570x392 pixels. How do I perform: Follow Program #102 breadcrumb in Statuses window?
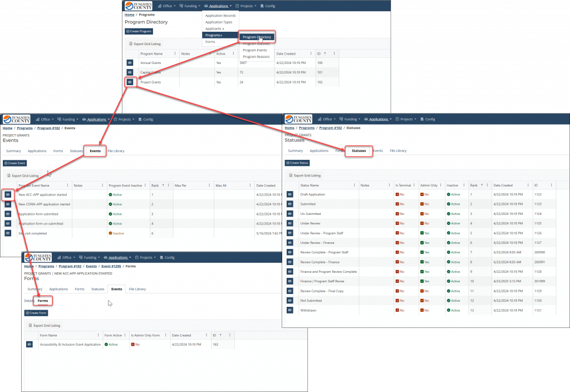pyautogui.click(x=331, y=128)
